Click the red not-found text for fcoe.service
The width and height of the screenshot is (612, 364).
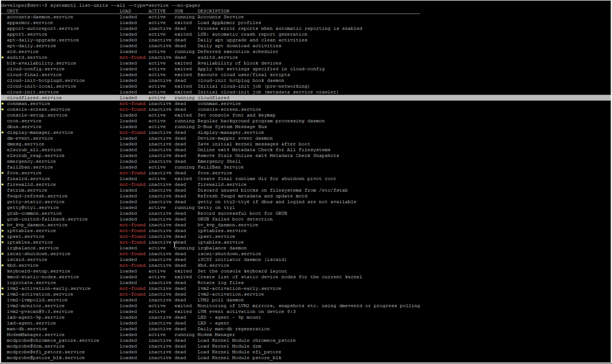(132, 173)
